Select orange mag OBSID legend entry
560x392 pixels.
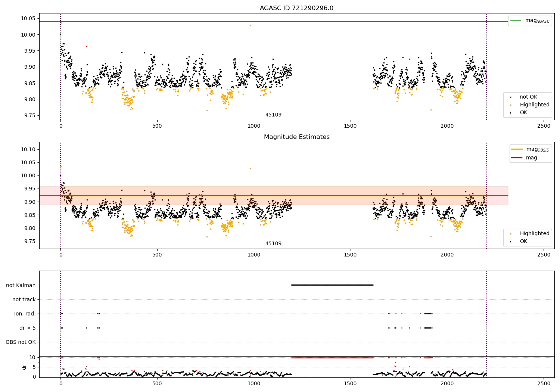[517, 149]
